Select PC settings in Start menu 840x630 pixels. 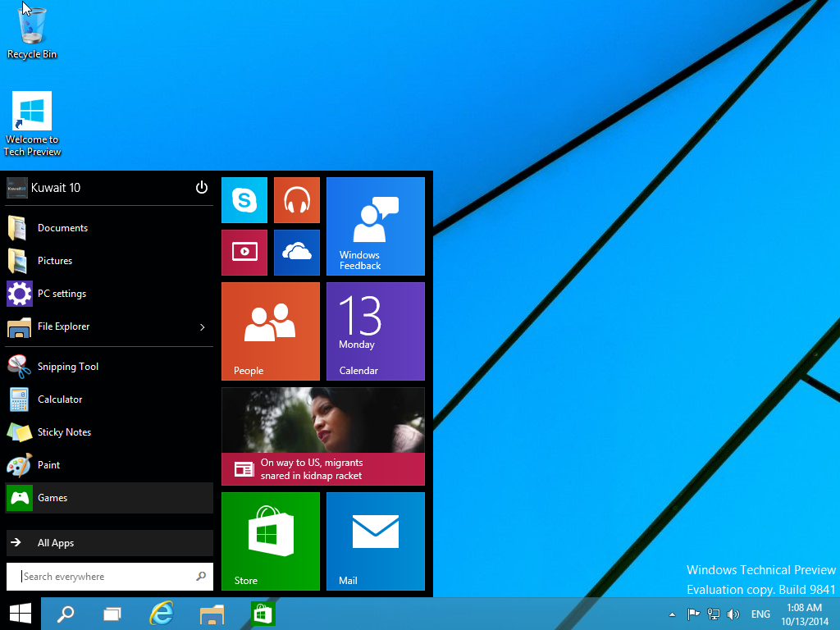pyautogui.click(x=62, y=293)
